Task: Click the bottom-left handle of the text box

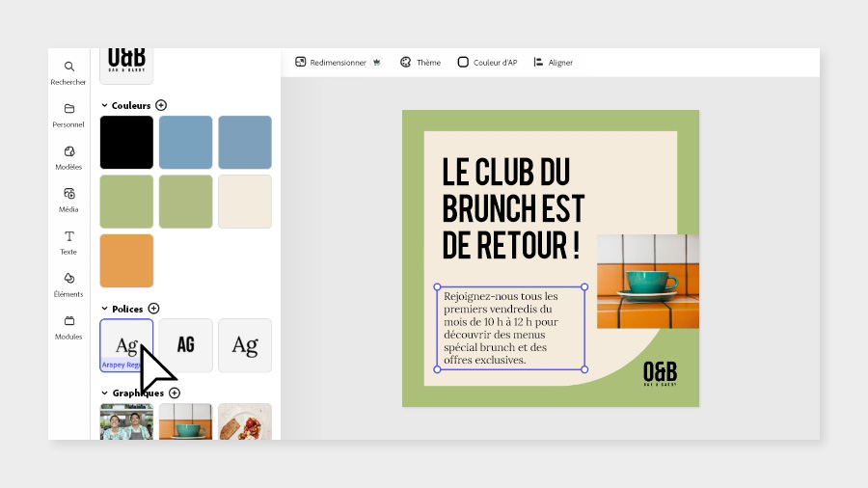Action: click(x=437, y=369)
